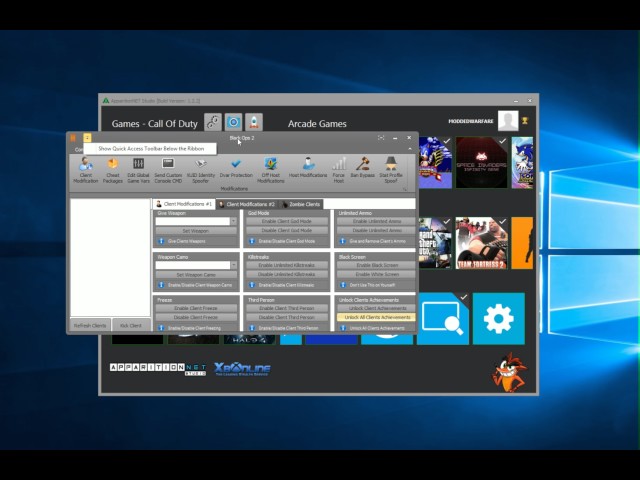Click Disable Client Third Person
This screenshot has width=640, height=480.
click(x=287, y=318)
